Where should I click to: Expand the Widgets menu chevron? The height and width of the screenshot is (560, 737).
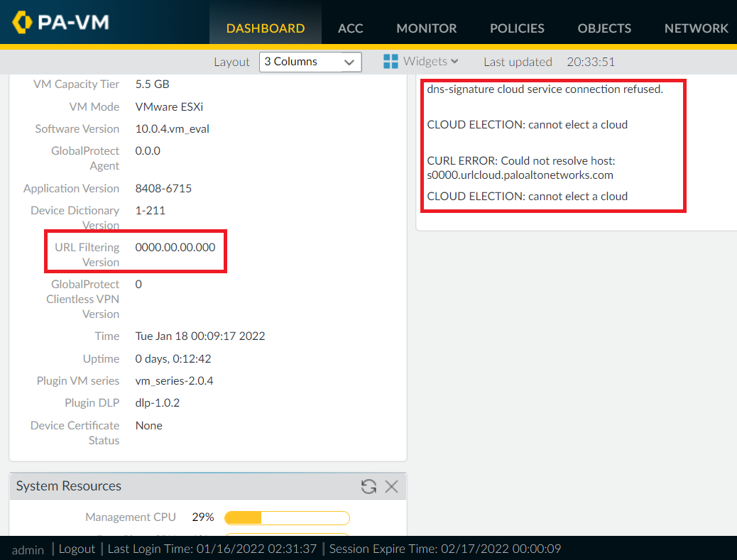[x=454, y=62]
